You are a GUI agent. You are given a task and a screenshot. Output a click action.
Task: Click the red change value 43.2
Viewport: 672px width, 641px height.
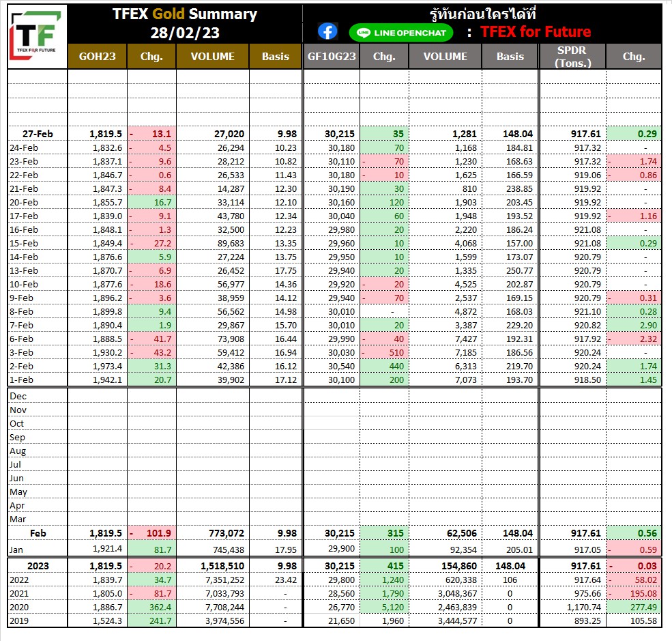coord(162,352)
